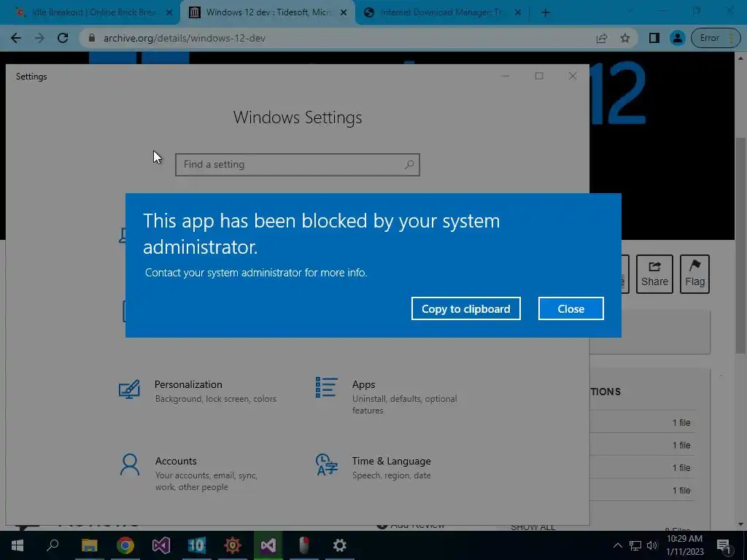Close the Idle Breakout tab

(x=169, y=13)
